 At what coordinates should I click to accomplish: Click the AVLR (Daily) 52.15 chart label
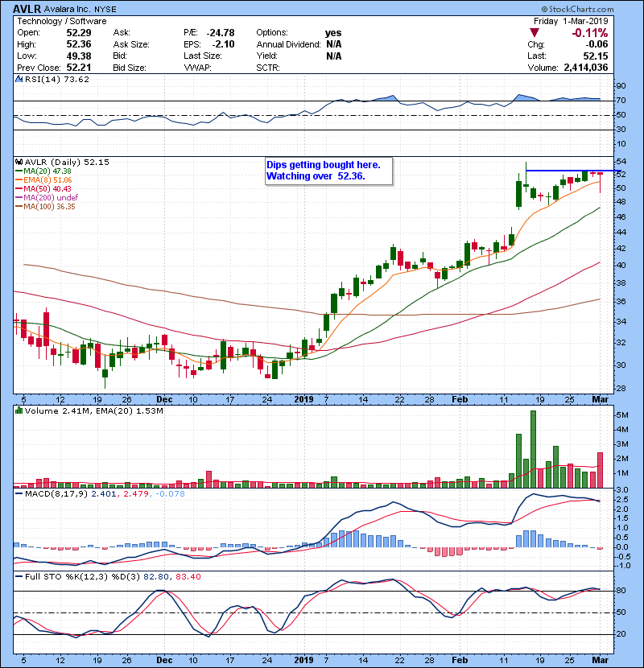tap(67, 162)
